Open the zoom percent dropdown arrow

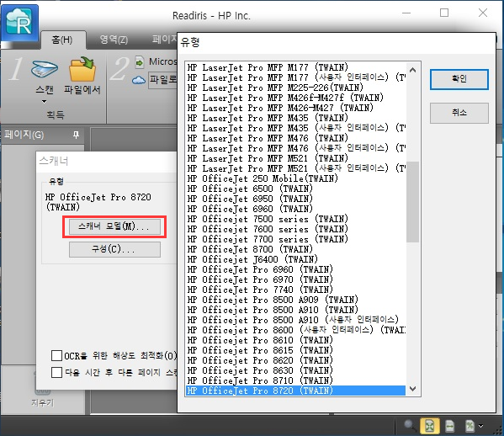click(480, 427)
